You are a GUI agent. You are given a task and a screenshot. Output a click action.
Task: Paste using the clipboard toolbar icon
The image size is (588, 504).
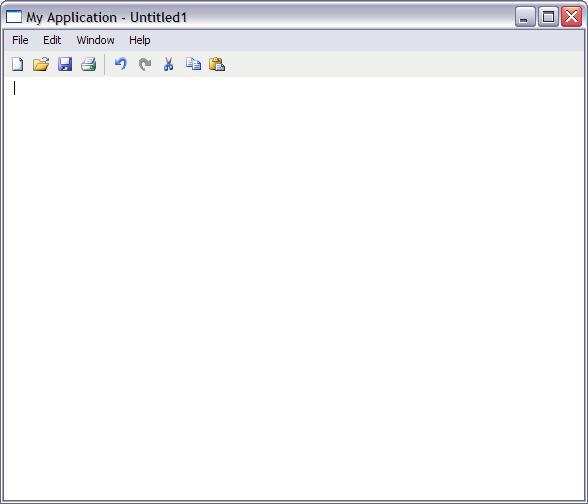click(217, 64)
